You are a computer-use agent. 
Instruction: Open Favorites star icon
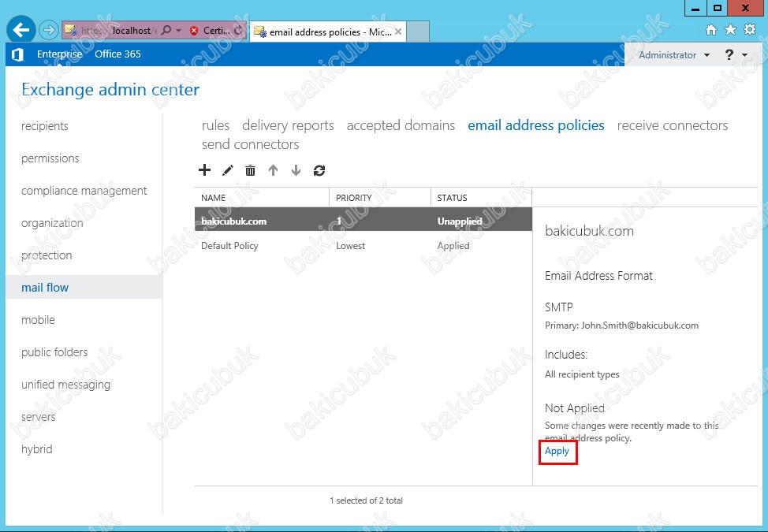730,30
